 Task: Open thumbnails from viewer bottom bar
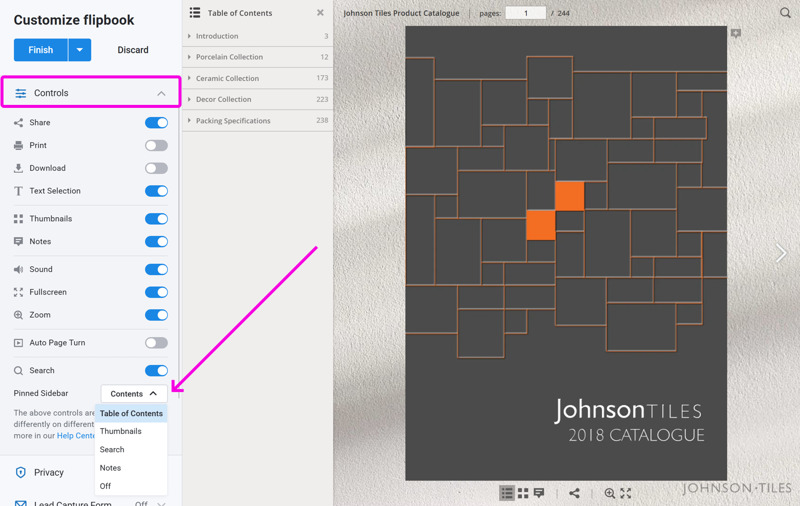tap(523, 493)
